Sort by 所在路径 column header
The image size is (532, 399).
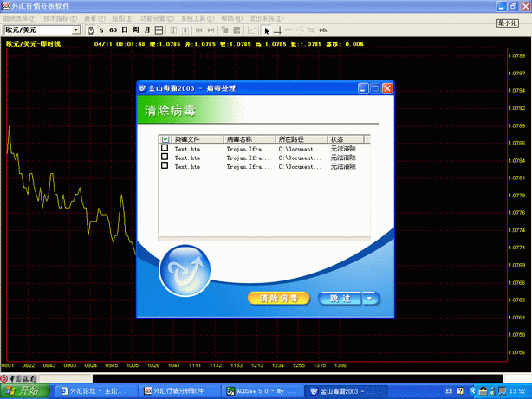coord(302,139)
